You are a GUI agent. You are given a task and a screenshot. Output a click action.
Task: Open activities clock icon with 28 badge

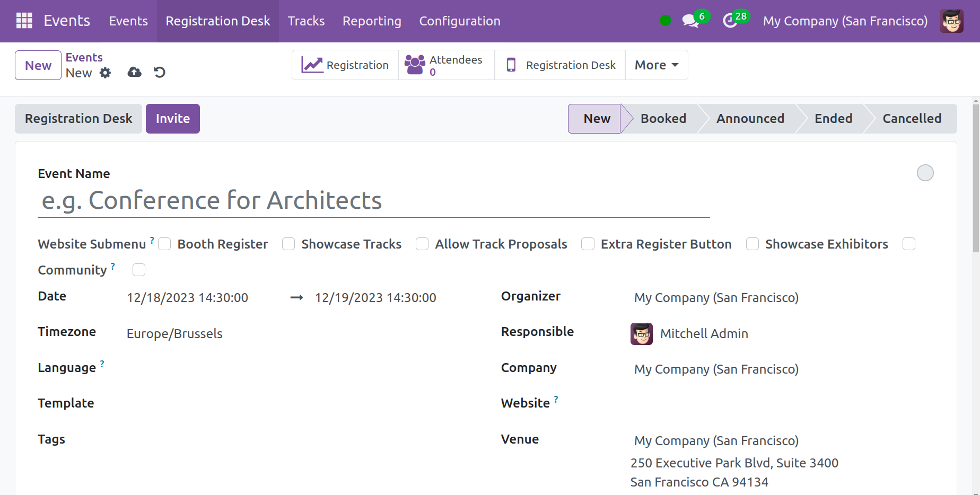point(730,21)
